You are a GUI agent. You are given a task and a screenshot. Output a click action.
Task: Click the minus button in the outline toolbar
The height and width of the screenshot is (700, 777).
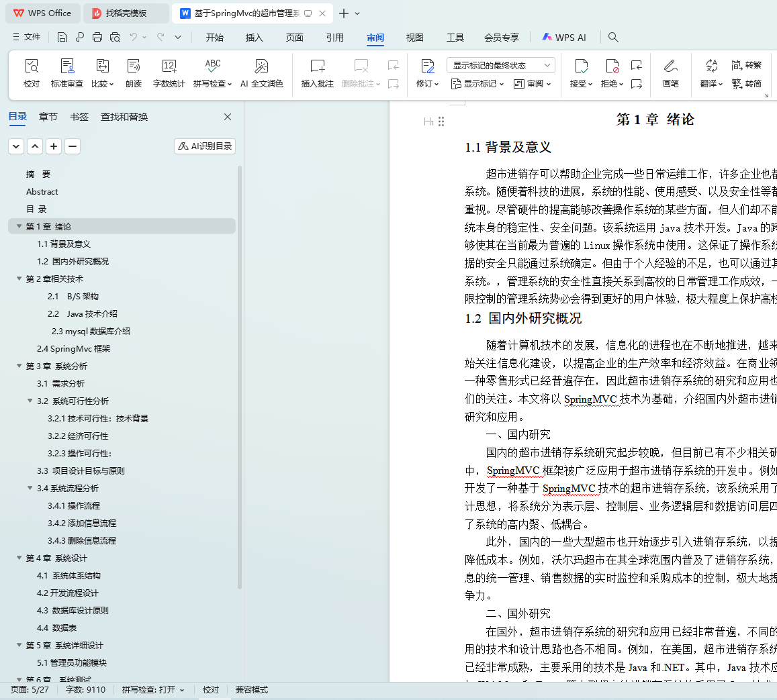(73, 146)
